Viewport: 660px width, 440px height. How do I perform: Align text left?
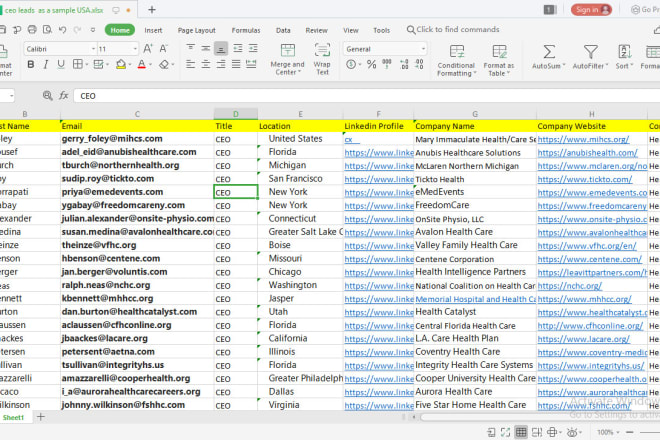tap(190, 64)
